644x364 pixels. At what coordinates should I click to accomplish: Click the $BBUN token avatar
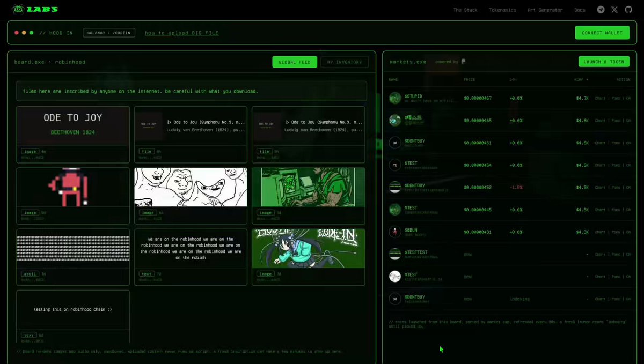395,232
